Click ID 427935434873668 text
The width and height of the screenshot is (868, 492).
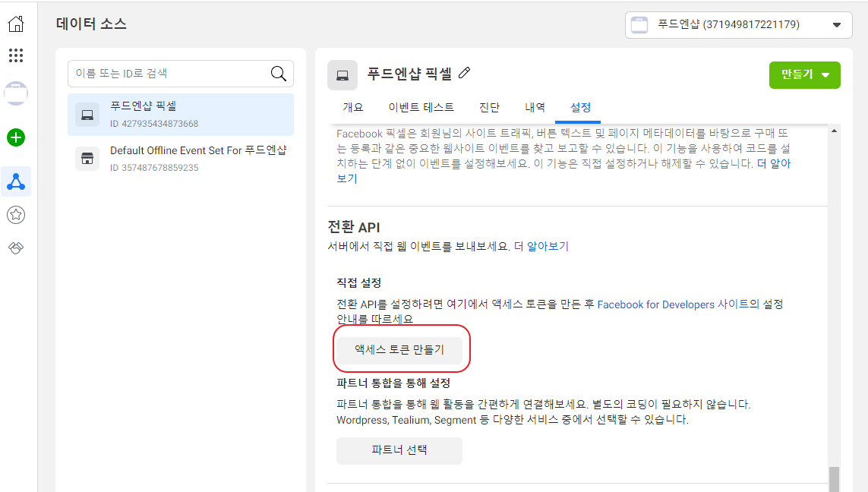(154, 124)
